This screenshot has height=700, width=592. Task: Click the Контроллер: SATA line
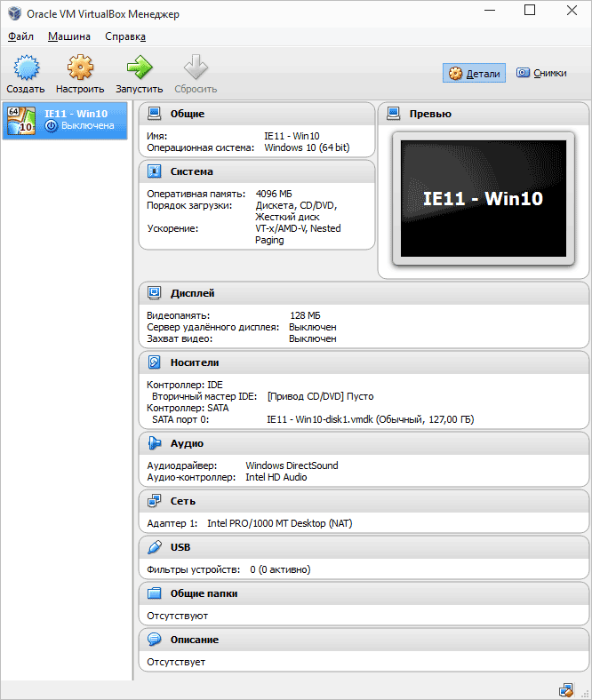click(188, 408)
